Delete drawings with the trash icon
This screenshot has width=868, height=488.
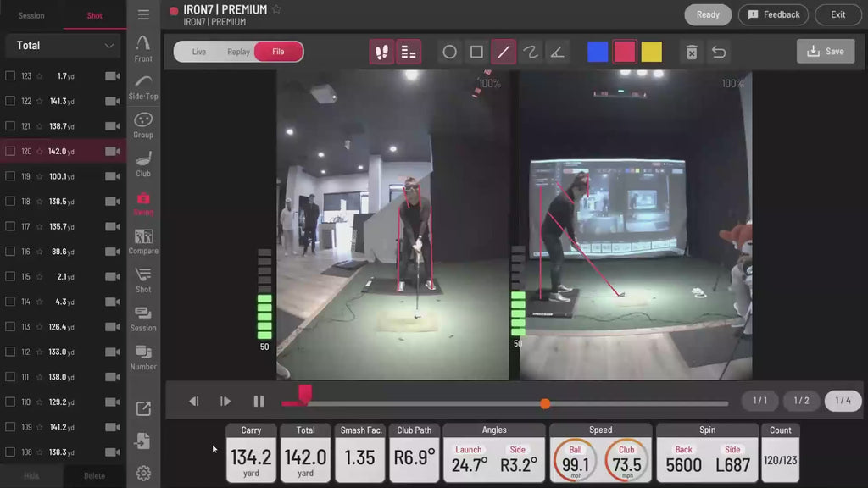pos(692,52)
